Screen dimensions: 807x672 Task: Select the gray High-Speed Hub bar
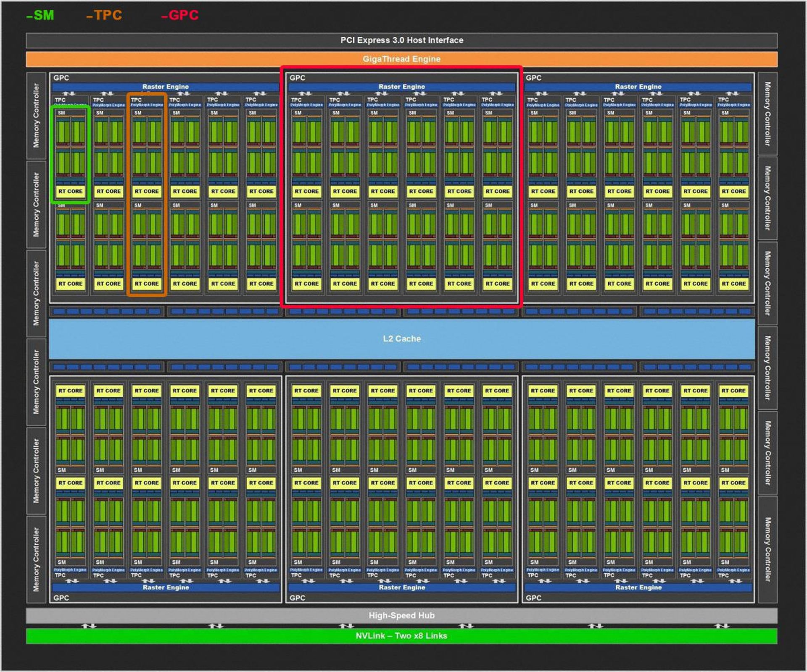pos(401,615)
